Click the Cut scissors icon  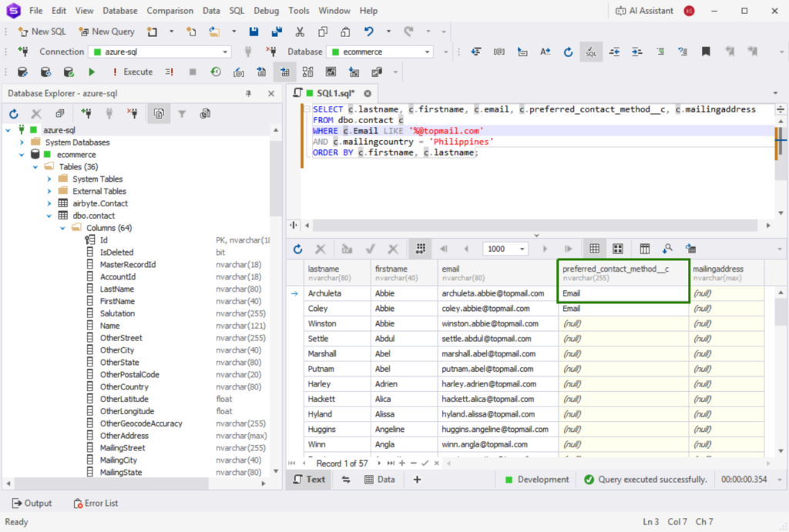300,32
